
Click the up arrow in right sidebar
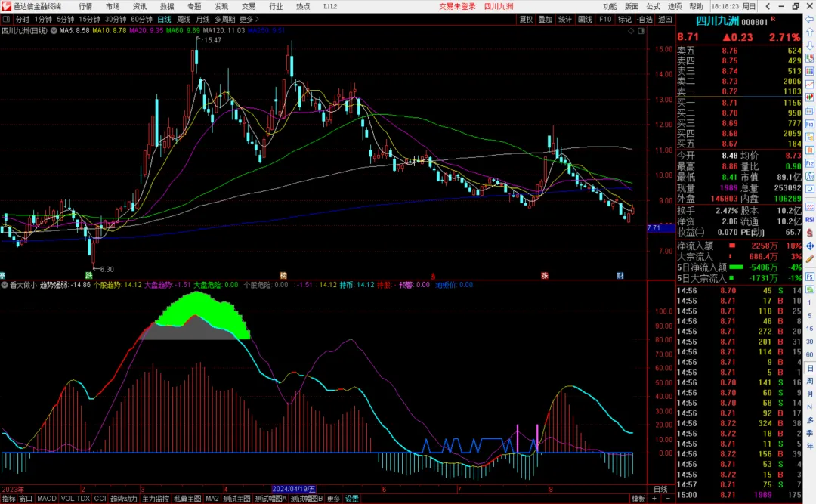pos(810,32)
